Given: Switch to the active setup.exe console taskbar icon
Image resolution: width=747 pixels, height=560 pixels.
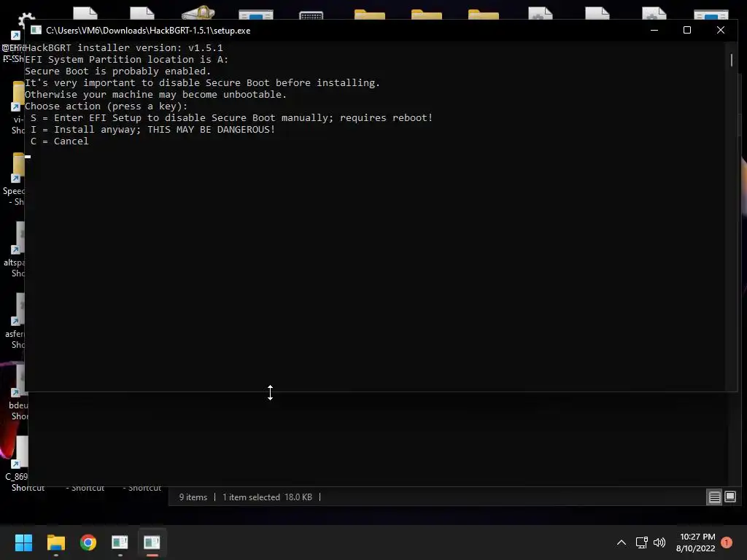Looking at the screenshot, I should coord(152,542).
